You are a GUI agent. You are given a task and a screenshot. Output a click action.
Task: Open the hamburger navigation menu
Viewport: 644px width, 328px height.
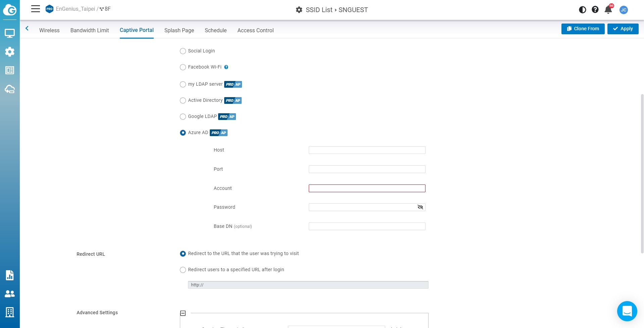pos(36,9)
